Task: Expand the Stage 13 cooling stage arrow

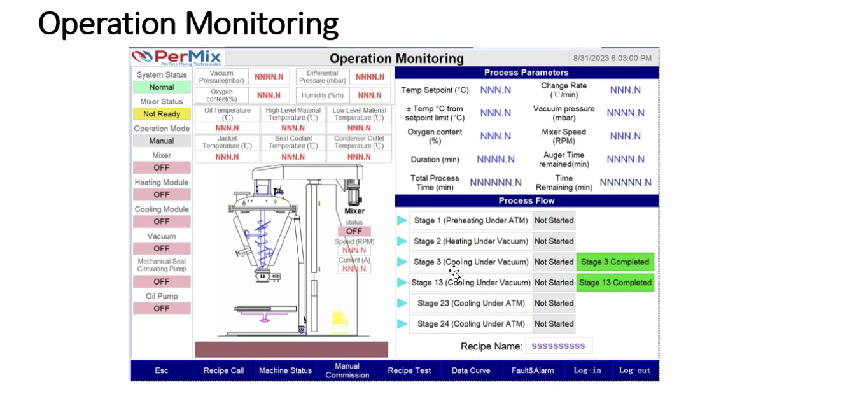Action: (x=400, y=282)
